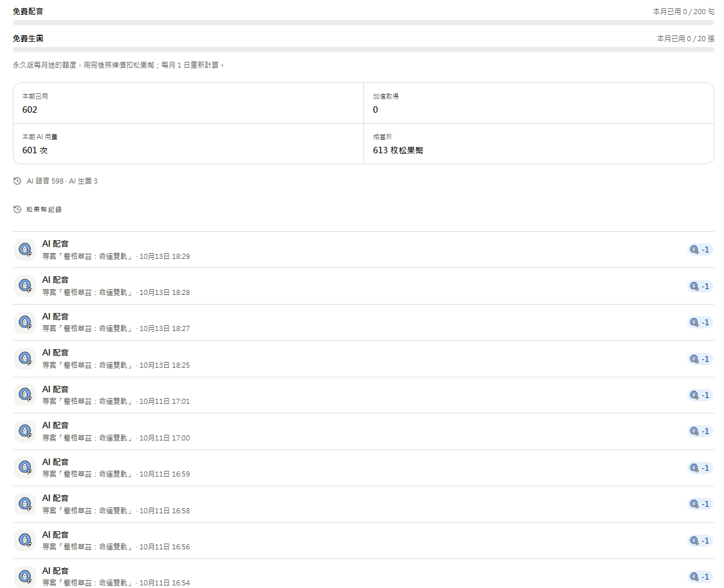This screenshot has width=724, height=588.
Task: Select the 本期 AI 用量 601 次 cell
Action: [188, 144]
